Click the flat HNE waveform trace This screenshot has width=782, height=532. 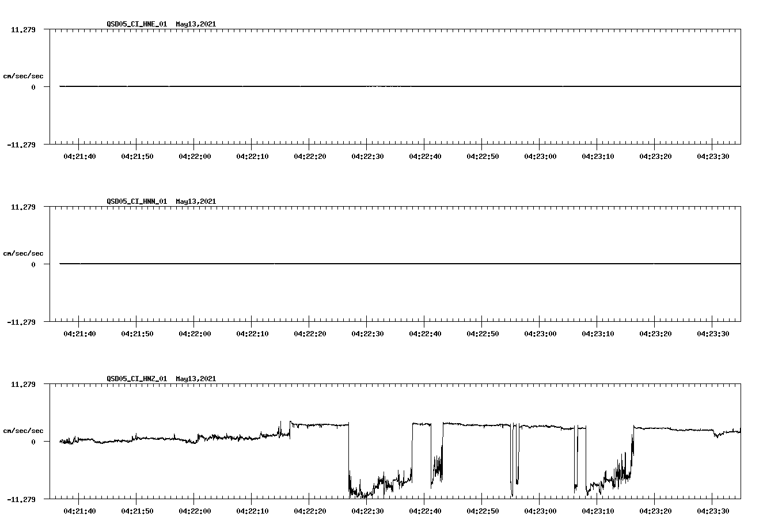click(x=230, y=86)
